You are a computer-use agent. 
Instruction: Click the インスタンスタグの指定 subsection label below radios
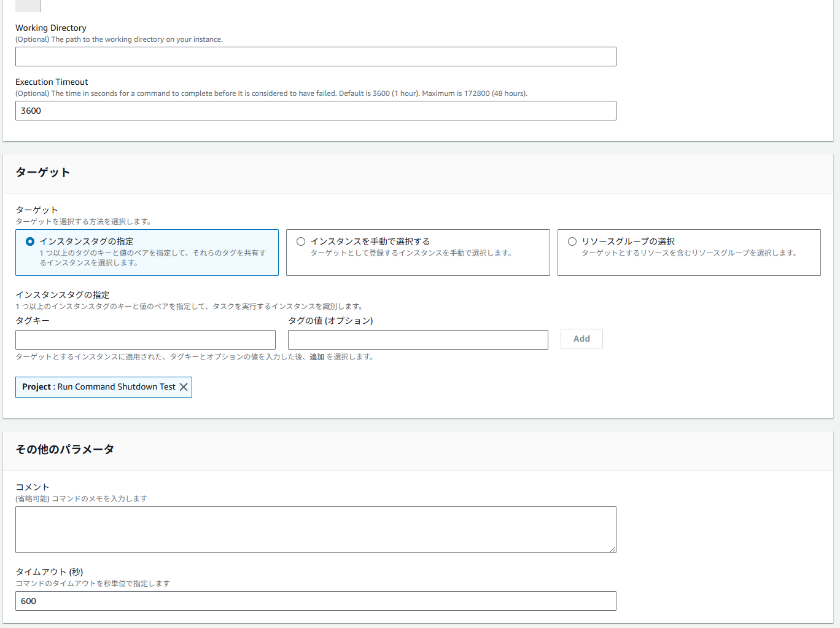[63, 295]
